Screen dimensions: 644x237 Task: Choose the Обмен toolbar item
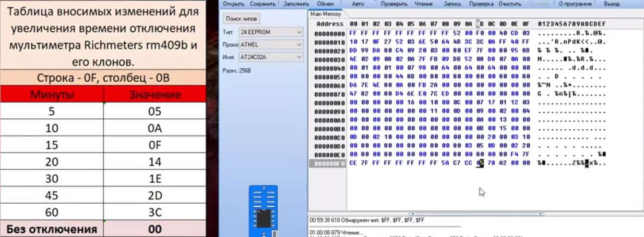point(325,3)
